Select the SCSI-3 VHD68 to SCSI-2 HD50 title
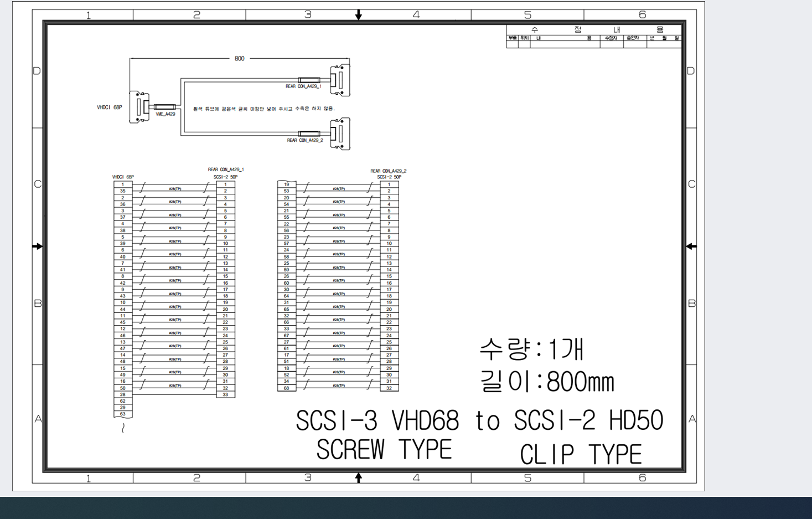 click(x=479, y=421)
